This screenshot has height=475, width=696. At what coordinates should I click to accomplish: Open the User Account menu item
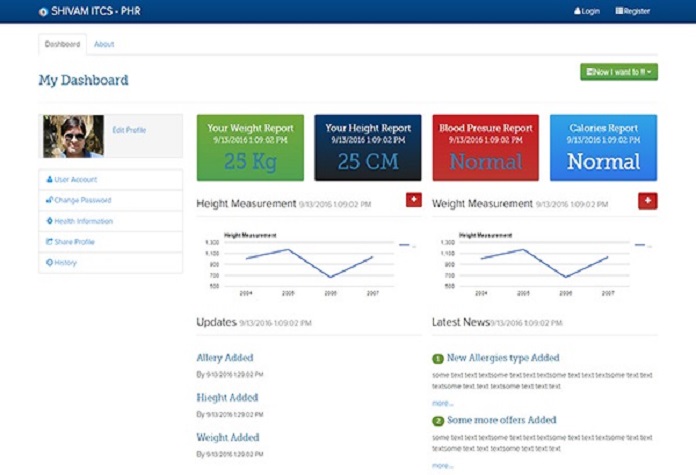[111, 179]
